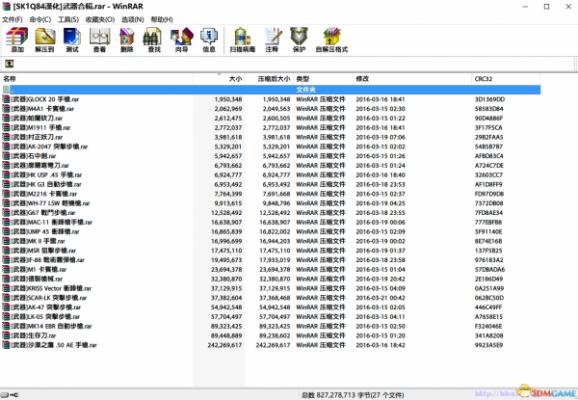
Task: Sort by Type (类型) column header
Action: tap(323, 79)
